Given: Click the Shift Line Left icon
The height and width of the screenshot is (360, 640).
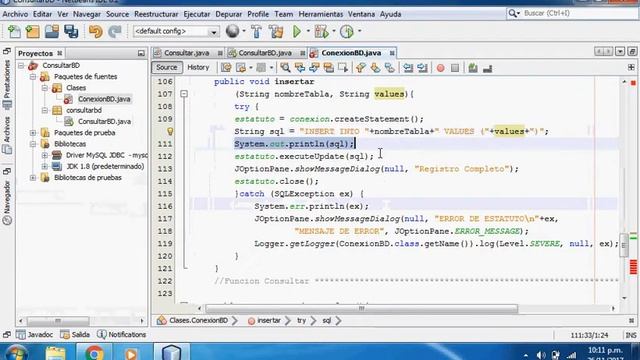Looking at the screenshot, I should point(408,68).
